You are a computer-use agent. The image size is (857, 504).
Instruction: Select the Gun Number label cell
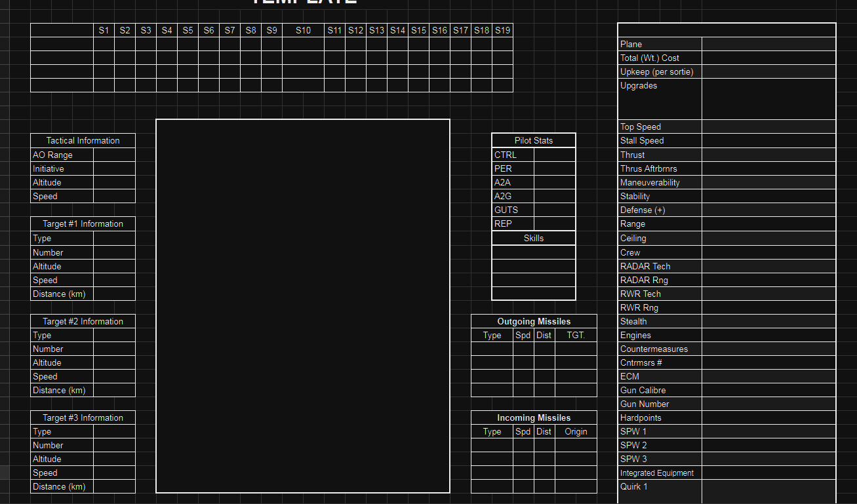660,404
